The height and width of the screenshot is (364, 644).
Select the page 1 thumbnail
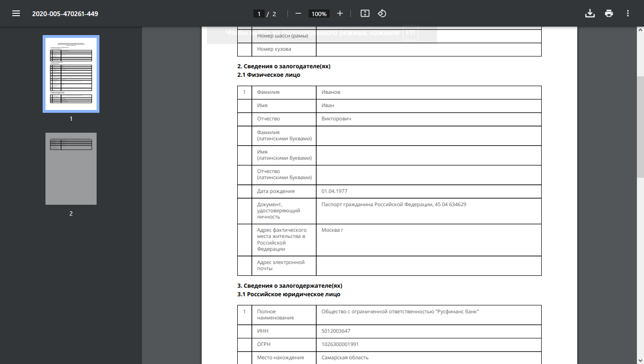pyautogui.click(x=71, y=73)
